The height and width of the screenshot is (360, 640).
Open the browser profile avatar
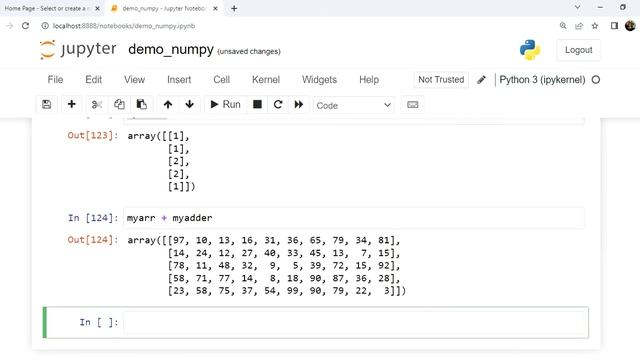[x=630, y=26]
